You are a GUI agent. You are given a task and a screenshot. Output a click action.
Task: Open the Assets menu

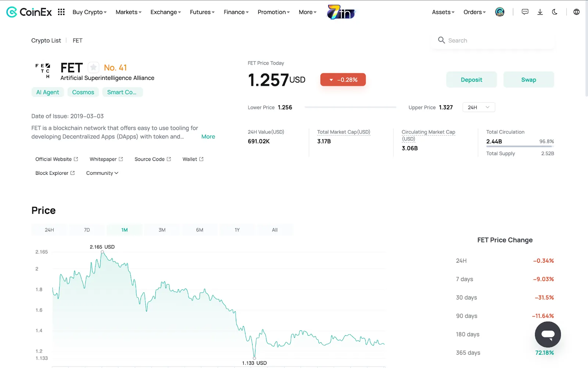[x=443, y=12]
